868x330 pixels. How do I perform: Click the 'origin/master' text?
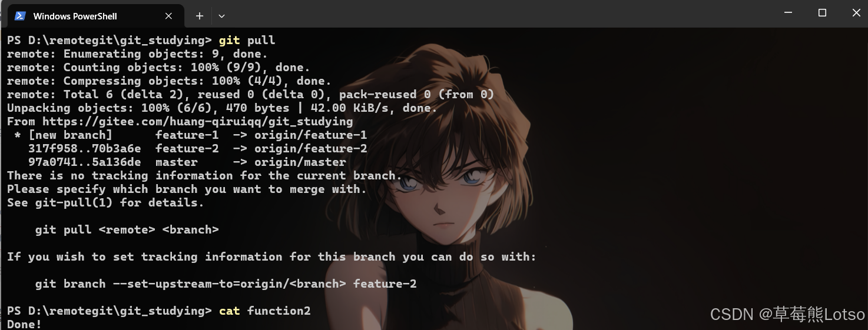[x=300, y=162]
